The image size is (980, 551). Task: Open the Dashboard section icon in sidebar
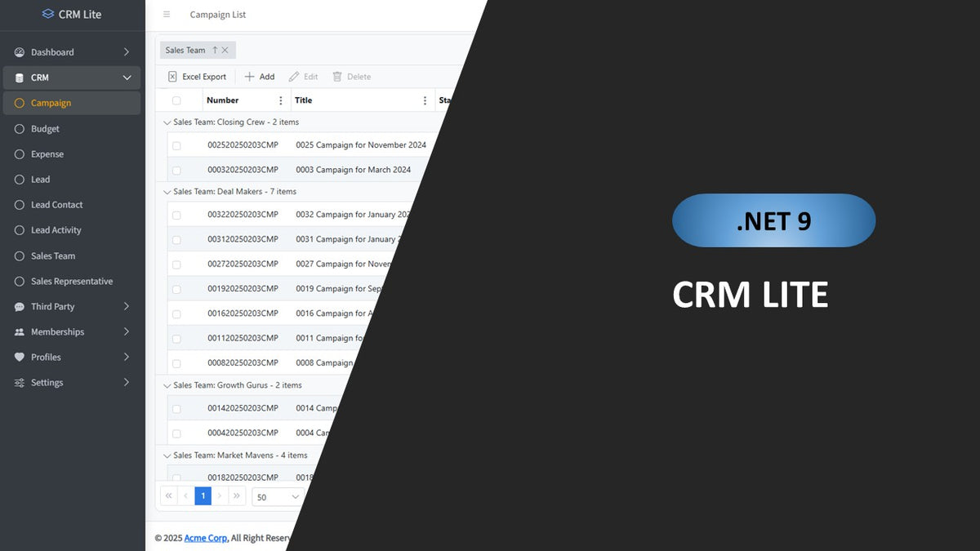(x=18, y=51)
